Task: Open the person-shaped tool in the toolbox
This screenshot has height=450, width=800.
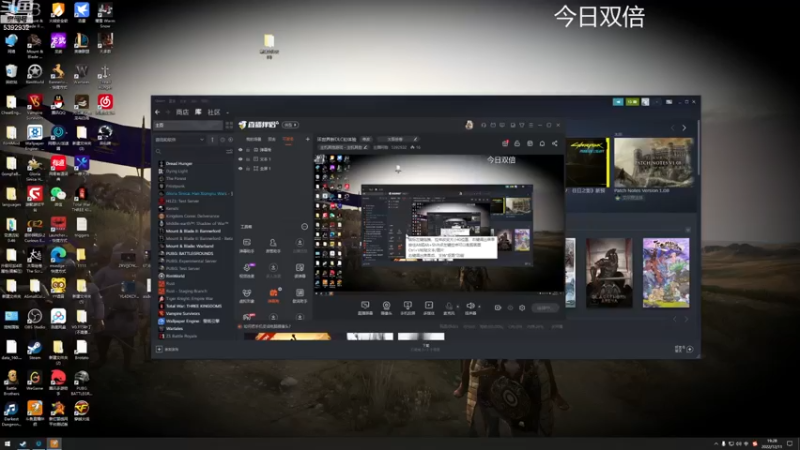Action: click(273, 245)
